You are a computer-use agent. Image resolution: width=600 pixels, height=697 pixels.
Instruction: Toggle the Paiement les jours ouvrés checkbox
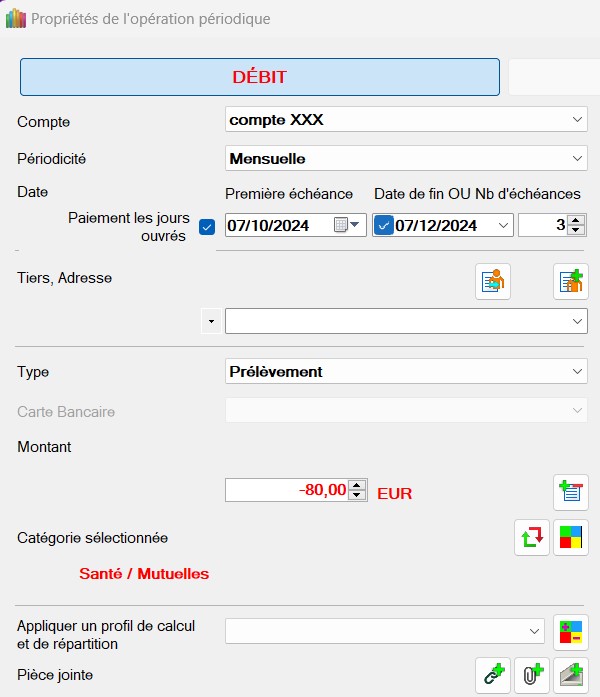(207, 226)
